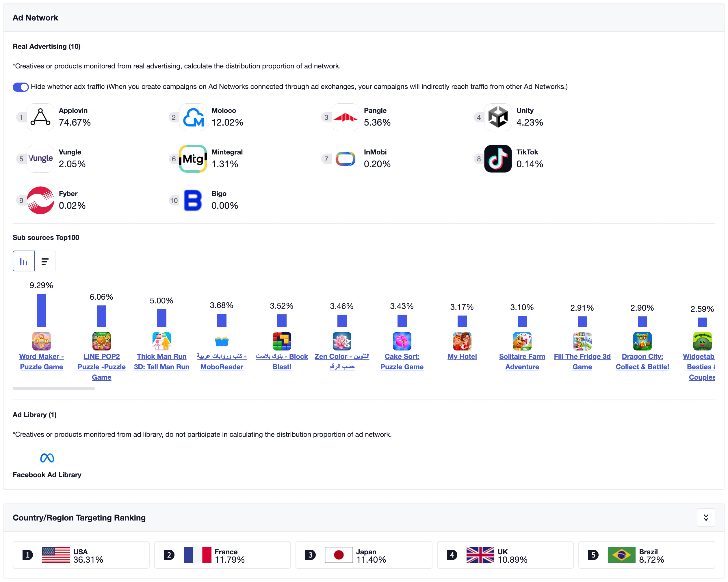Toggle the Hide adx traffic switch
The image size is (728, 582).
click(21, 87)
